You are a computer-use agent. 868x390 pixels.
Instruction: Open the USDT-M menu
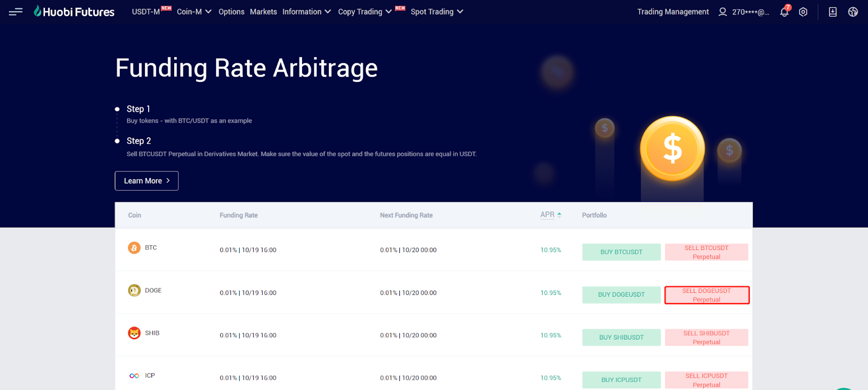point(146,11)
